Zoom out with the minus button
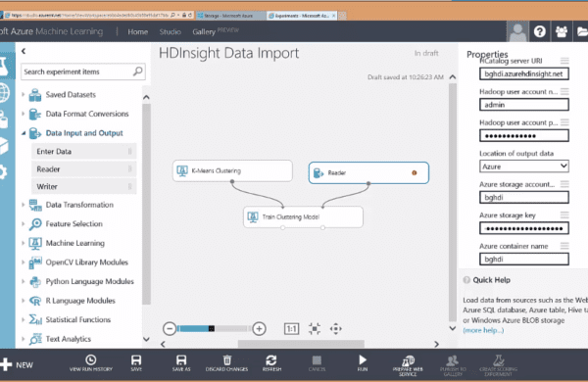Screen dimensions: 588x382 (170, 329)
